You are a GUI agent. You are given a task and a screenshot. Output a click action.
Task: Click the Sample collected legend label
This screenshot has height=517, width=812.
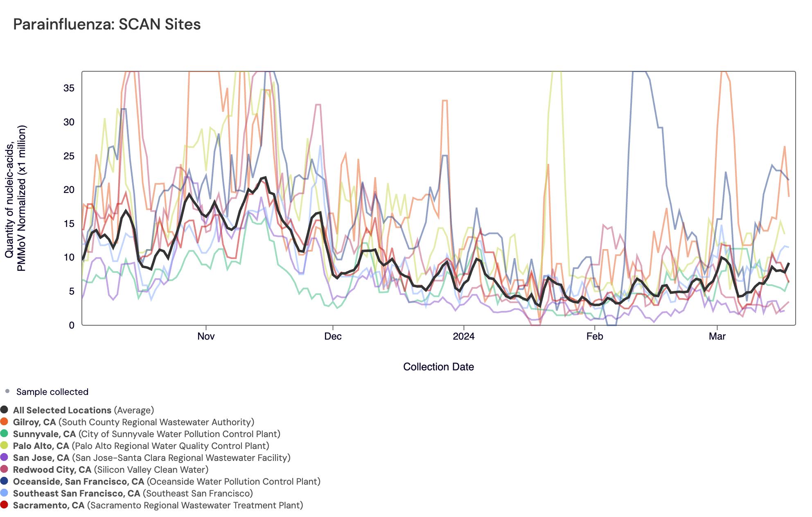pyautogui.click(x=52, y=392)
